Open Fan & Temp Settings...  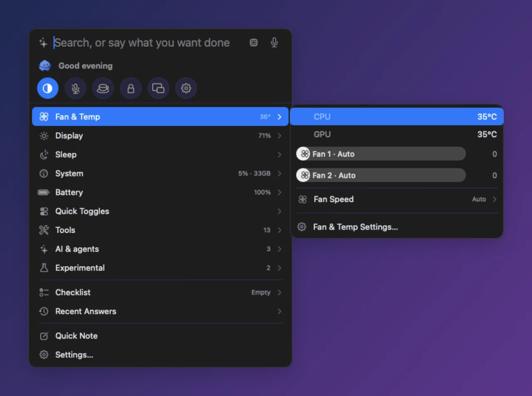(397, 227)
